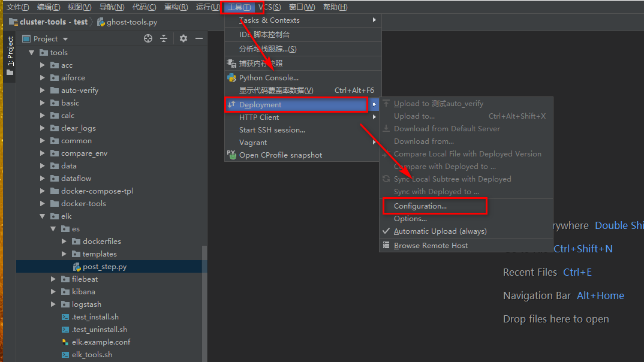Select the kibana folder row
The width and height of the screenshot is (644, 362).
coord(111,292)
